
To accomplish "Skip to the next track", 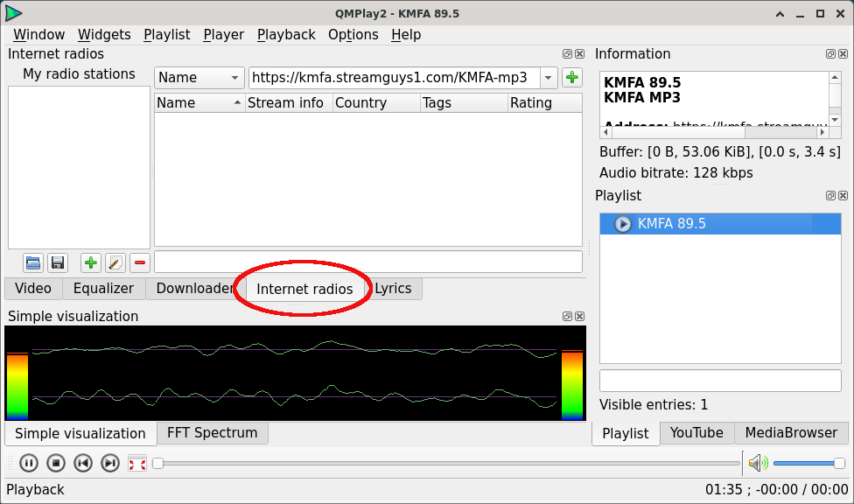I will tap(110, 463).
